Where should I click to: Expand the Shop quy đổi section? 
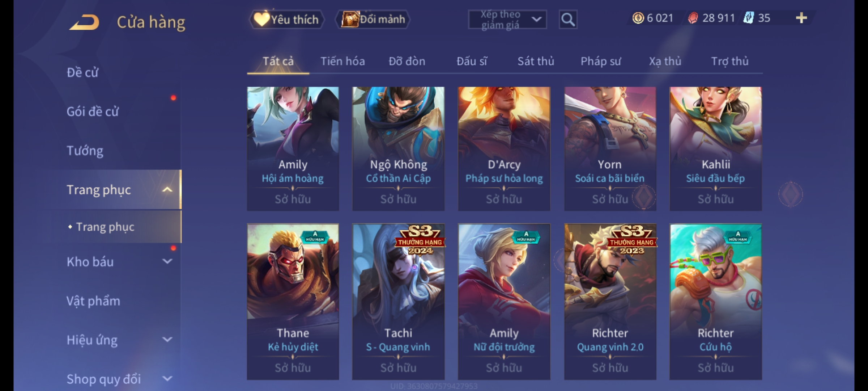167,379
